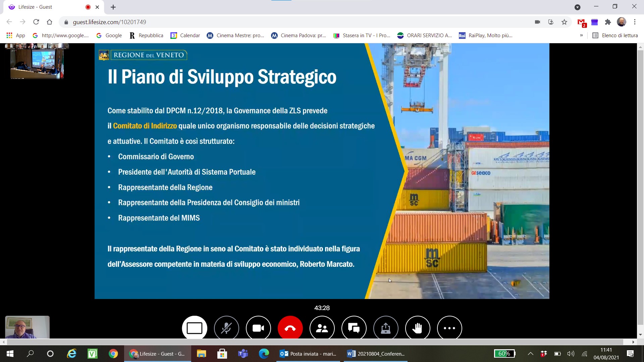644x362 pixels.
Task: Show hidden system tray icons
Action: click(530, 354)
